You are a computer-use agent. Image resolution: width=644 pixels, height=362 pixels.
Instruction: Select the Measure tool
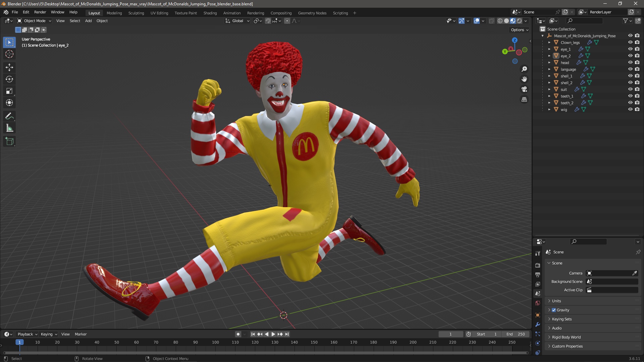[9, 128]
